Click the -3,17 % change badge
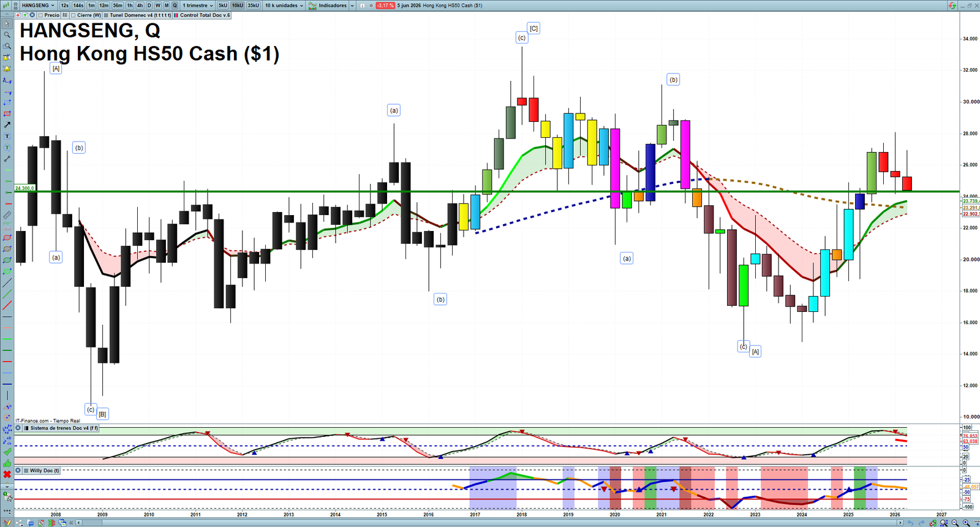 [x=385, y=6]
